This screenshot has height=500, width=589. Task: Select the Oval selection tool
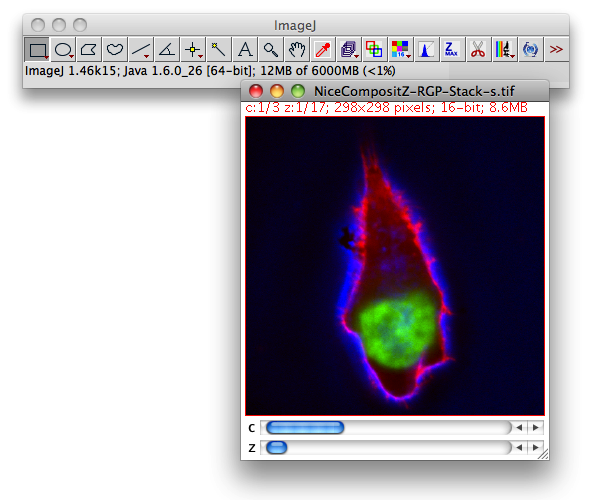(x=63, y=49)
